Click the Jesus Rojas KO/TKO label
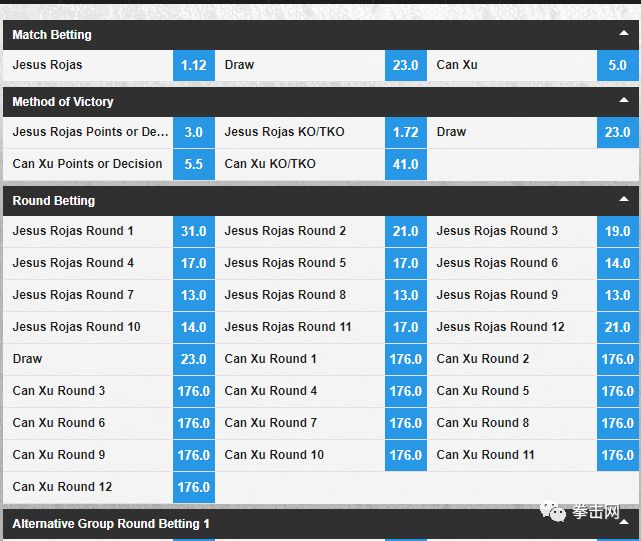 coord(285,132)
